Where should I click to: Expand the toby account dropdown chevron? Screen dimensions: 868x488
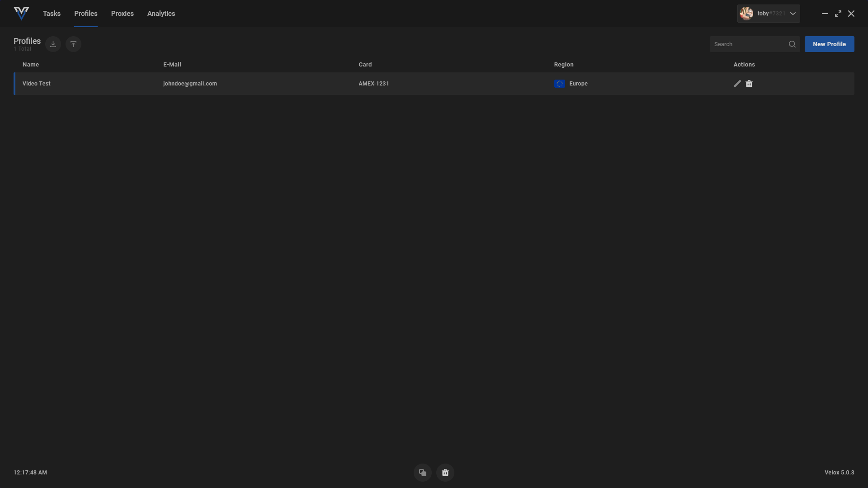(793, 14)
